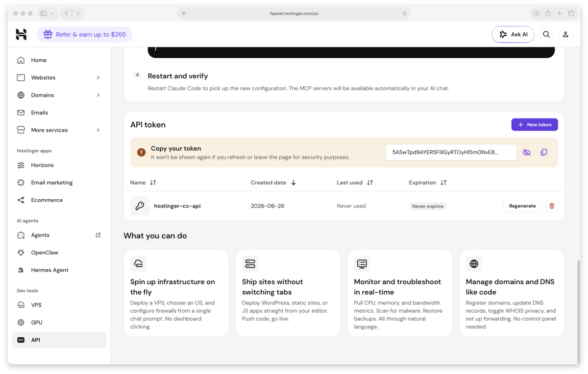The width and height of the screenshot is (588, 374).
Task: Click the Websites sidebar icon
Action: point(21,77)
